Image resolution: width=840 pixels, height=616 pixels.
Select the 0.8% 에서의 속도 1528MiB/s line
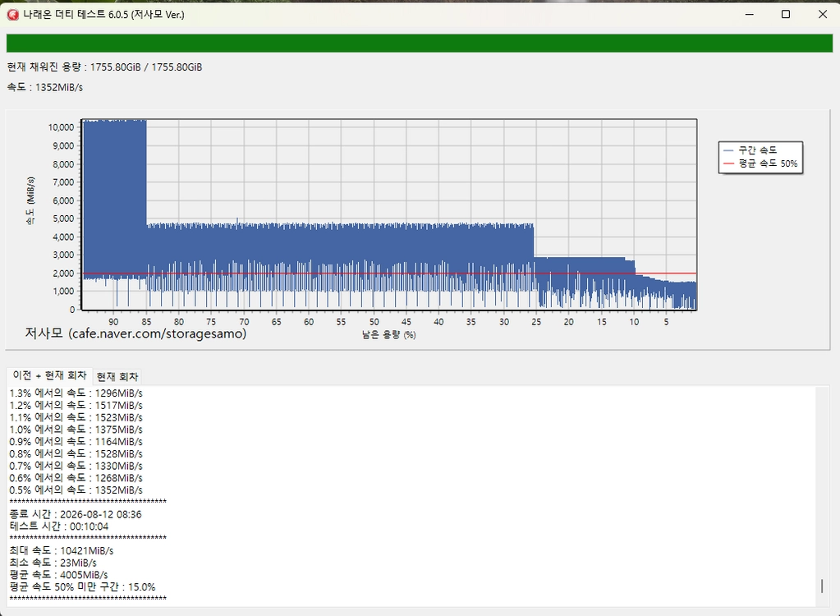point(76,453)
